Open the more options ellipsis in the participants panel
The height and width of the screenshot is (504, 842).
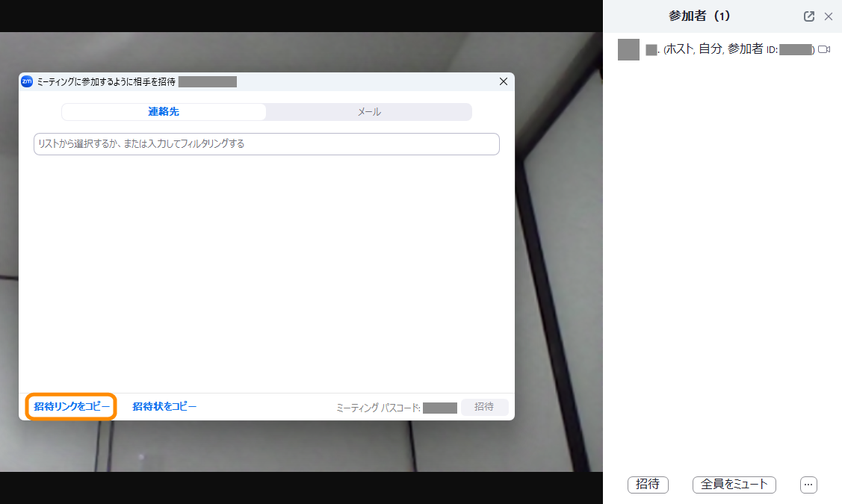[808, 484]
